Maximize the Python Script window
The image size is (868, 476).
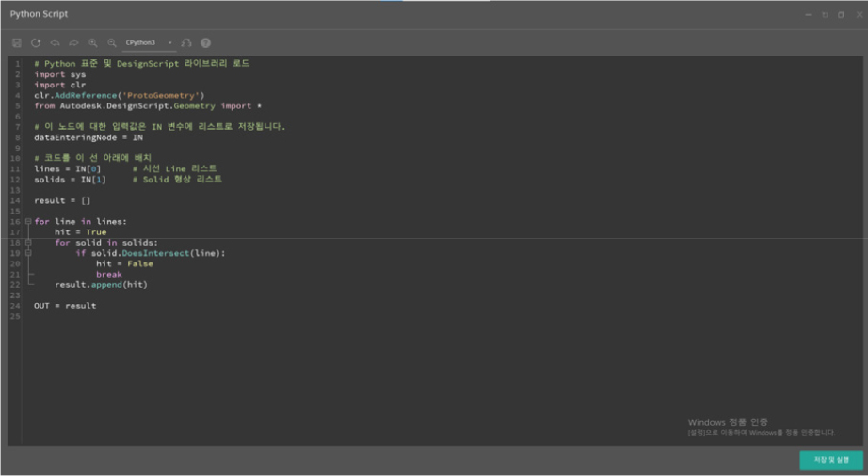click(x=841, y=15)
